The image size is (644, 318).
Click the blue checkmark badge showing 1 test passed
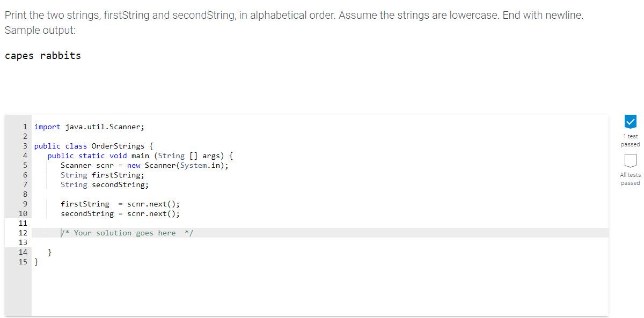coord(630,121)
